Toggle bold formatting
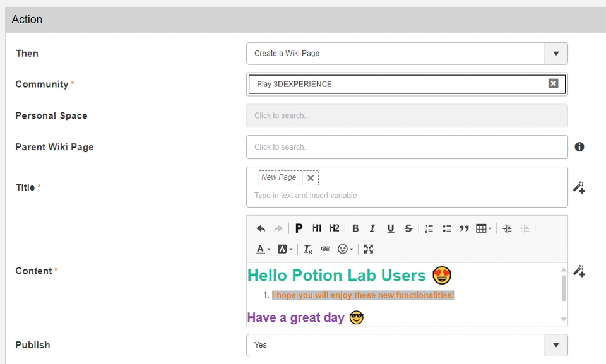 click(x=355, y=228)
